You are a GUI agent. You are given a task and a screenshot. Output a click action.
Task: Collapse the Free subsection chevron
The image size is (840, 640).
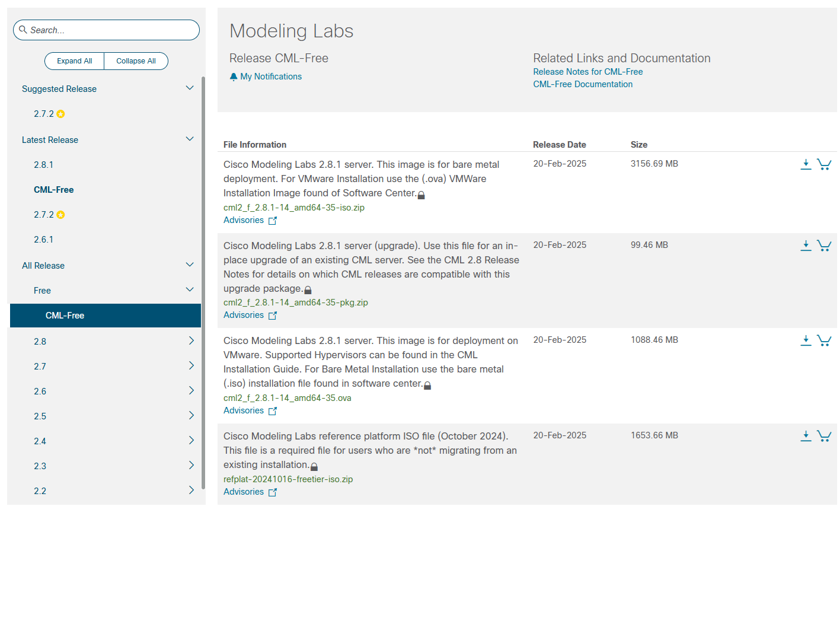[190, 290]
